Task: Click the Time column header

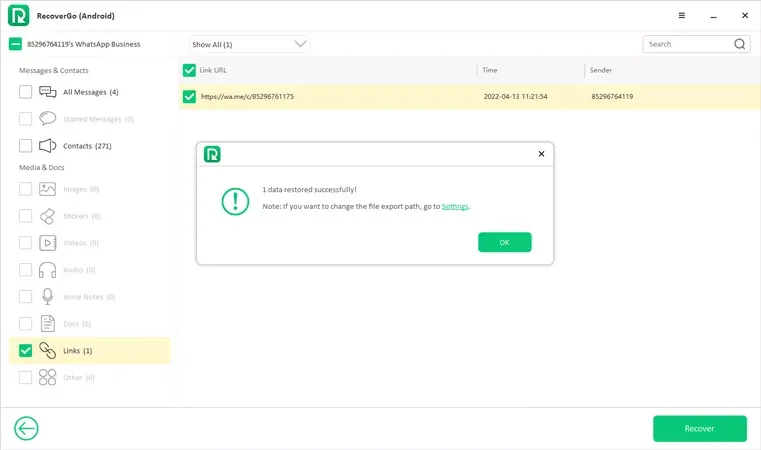Action: pos(490,70)
